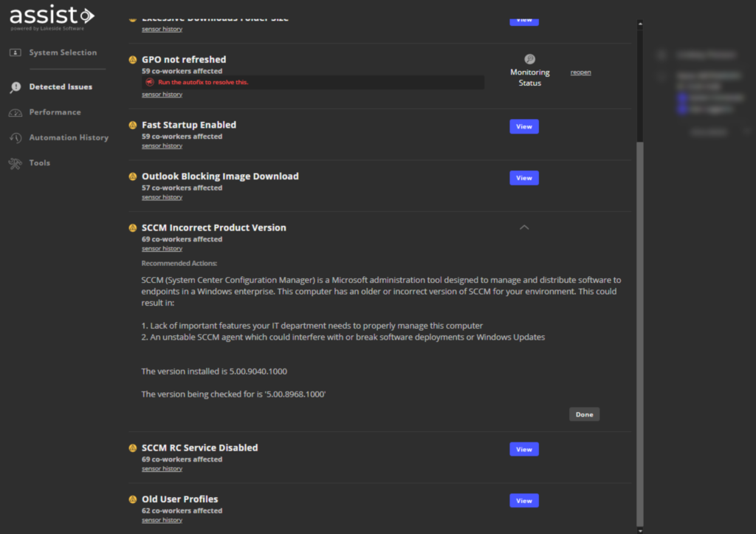View the Old User Profiles issue
The height and width of the screenshot is (534, 756).
click(524, 501)
